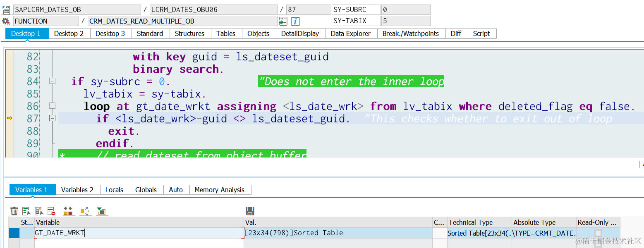This screenshot has width=644, height=248.
Task: Click the floppy disk save icon
Action: [x=250, y=211]
